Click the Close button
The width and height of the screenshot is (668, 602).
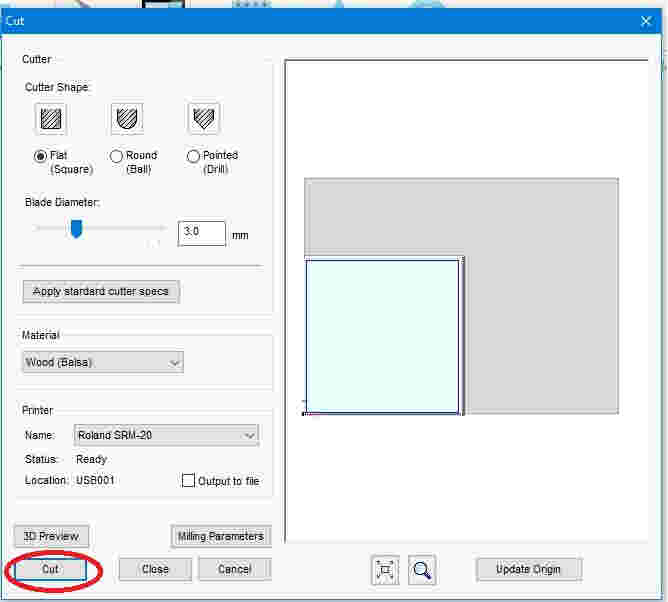click(x=155, y=569)
